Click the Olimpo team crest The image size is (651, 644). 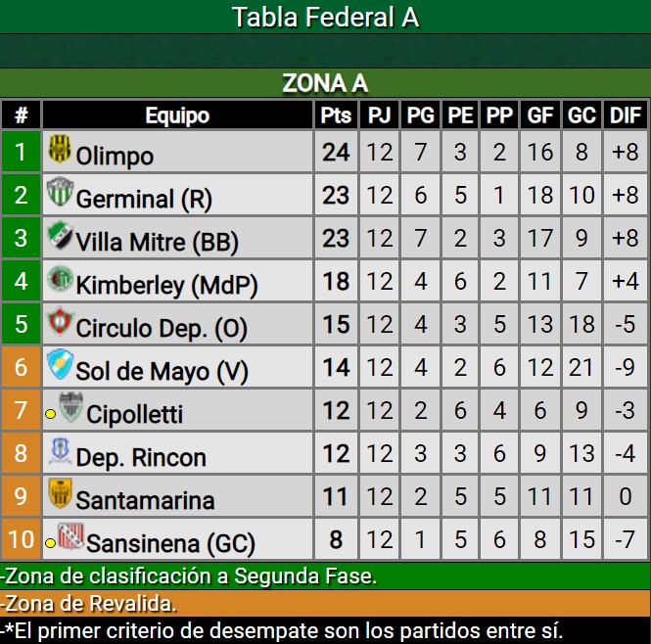point(60,149)
